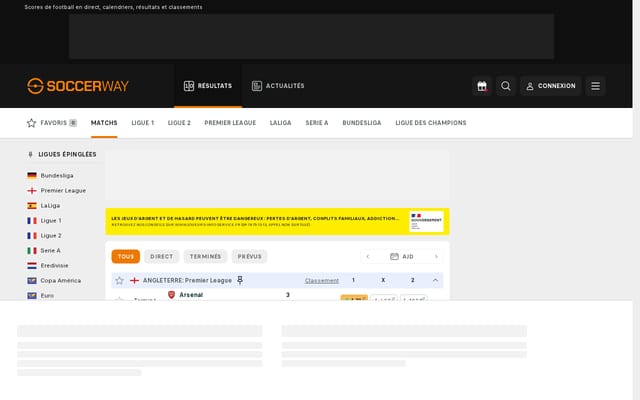Open the AJD date picker
The image size is (640, 400).
tap(402, 257)
